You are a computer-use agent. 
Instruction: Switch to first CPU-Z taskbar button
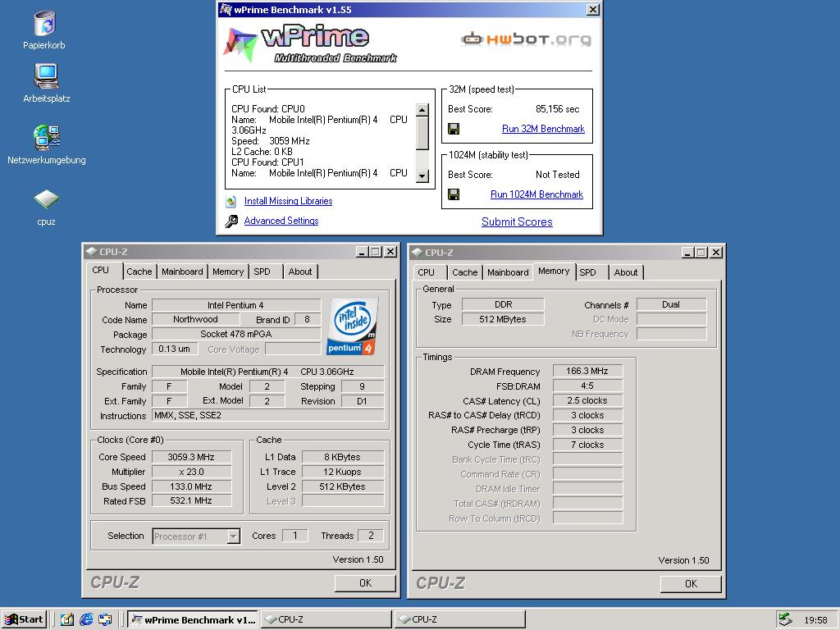pos(326,620)
